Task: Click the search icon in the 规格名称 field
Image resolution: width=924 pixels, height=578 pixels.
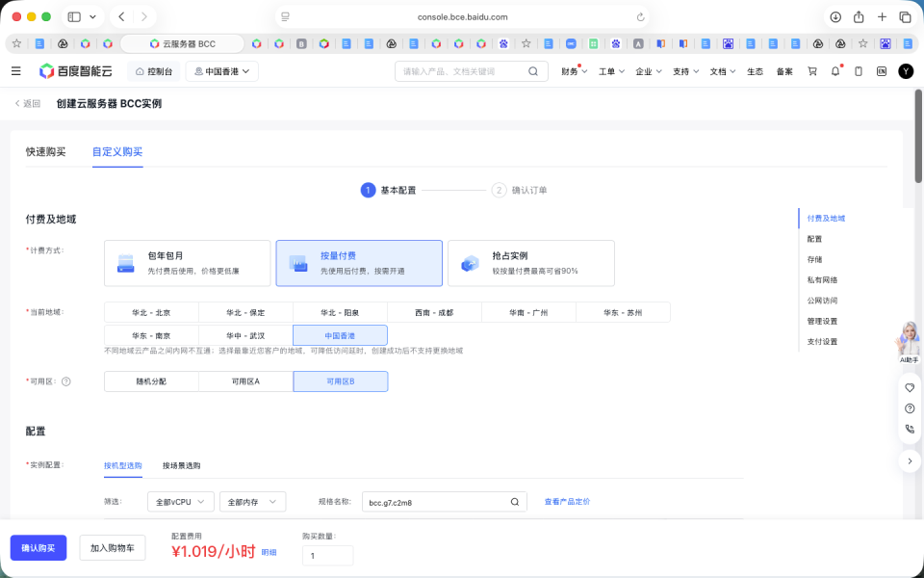Action: tap(514, 502)
